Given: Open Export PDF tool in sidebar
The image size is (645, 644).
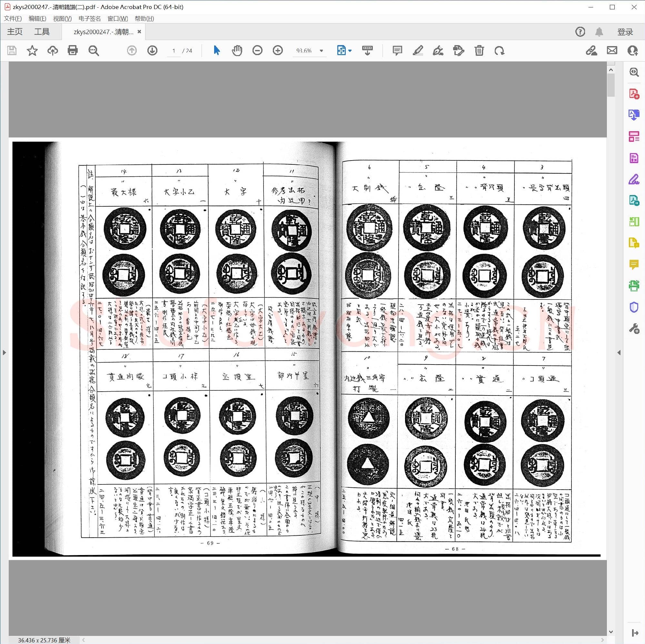Looking at the screenshot, I should (x=633, y=114).
